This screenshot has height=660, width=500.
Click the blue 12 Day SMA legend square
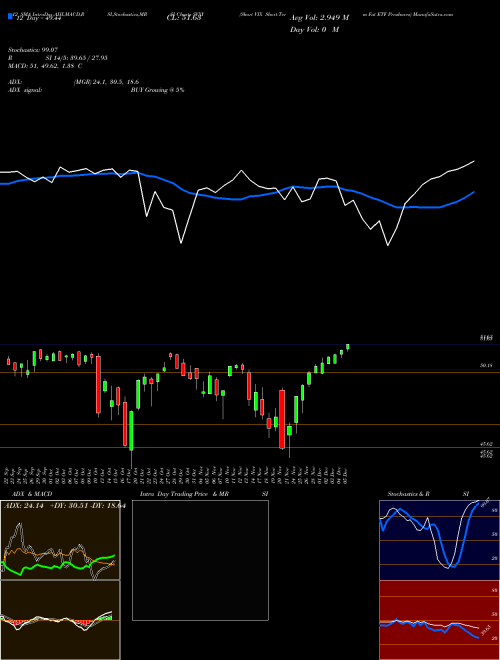pyautogui.click(x=10, y=16)
